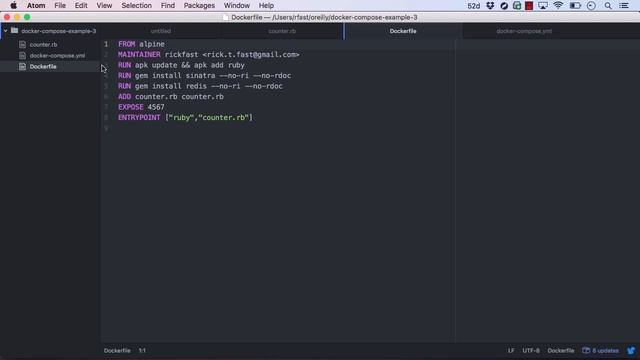Click the counter.rb file icon
The height and width of the screenshot is (360, 640).
click(x=22, y=44)
